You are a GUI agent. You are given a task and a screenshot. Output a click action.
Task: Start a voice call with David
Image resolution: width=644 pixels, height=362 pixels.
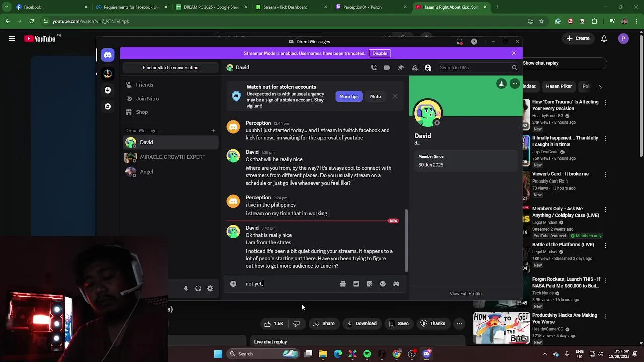pos(374,67)
